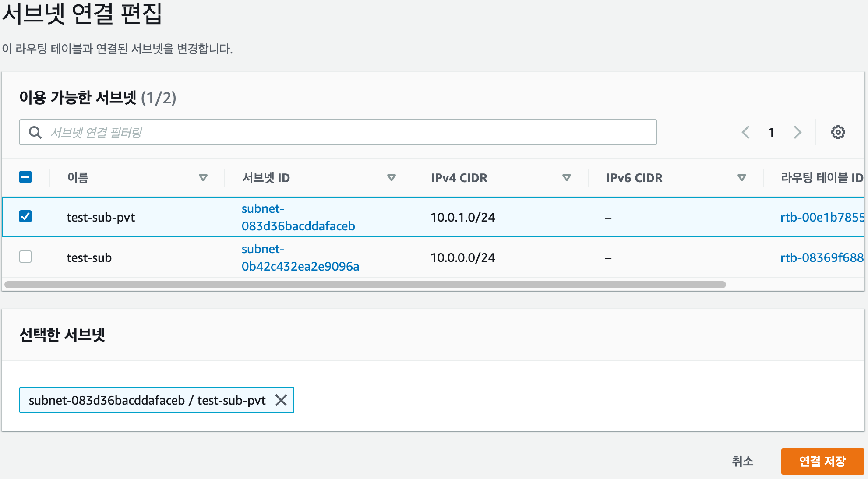Remove test-sub-pvt chip with X icon

pos(281,400)
